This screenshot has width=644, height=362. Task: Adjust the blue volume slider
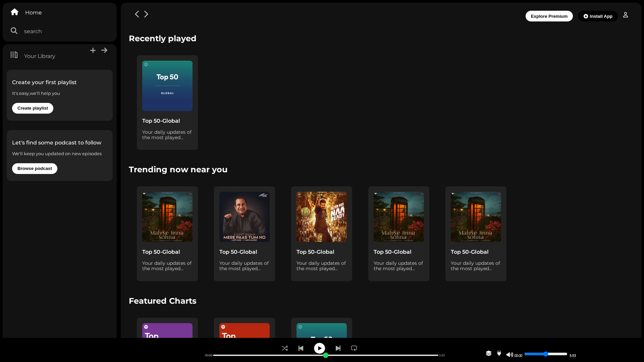click(546, 354)
